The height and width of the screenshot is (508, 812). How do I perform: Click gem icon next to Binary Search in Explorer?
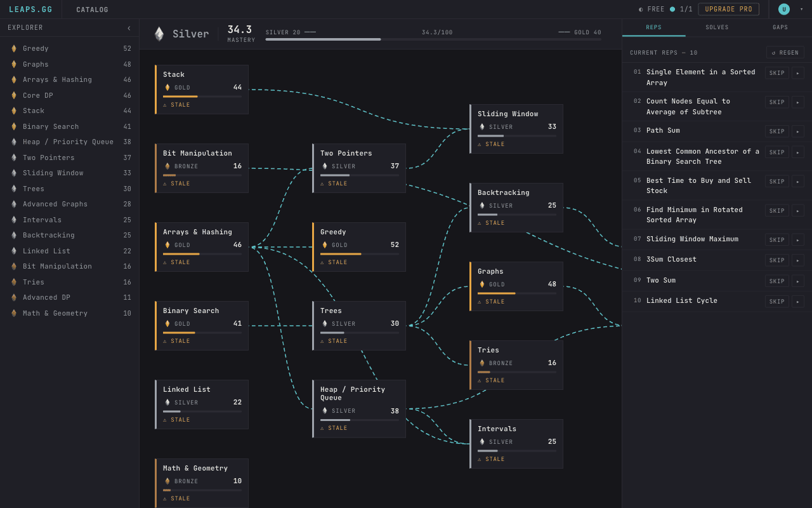(x=14, y=126)
